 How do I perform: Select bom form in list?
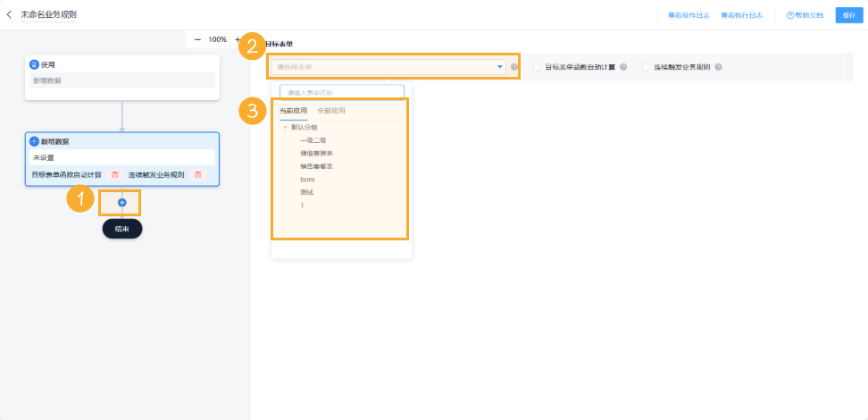point(307,180)
